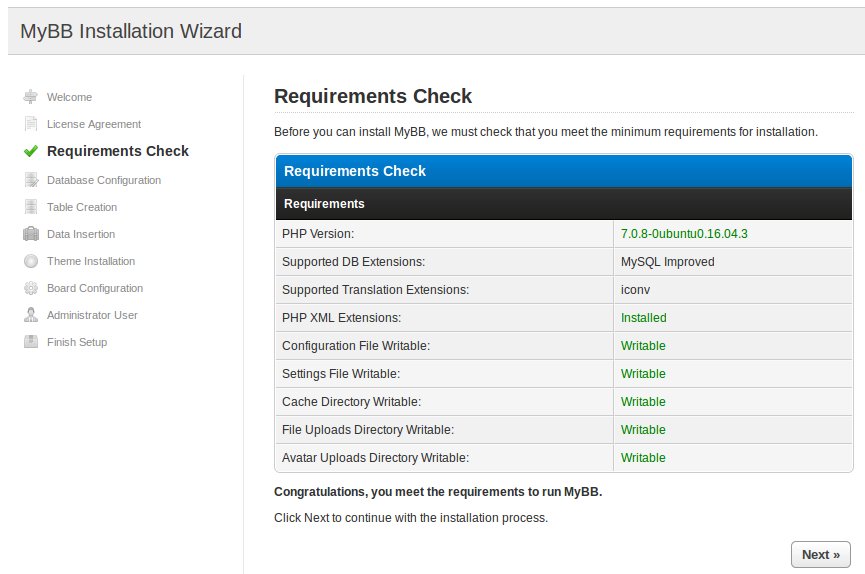Click the Congratulations requirements met message
Screen dimensions: 865x574
438,492
